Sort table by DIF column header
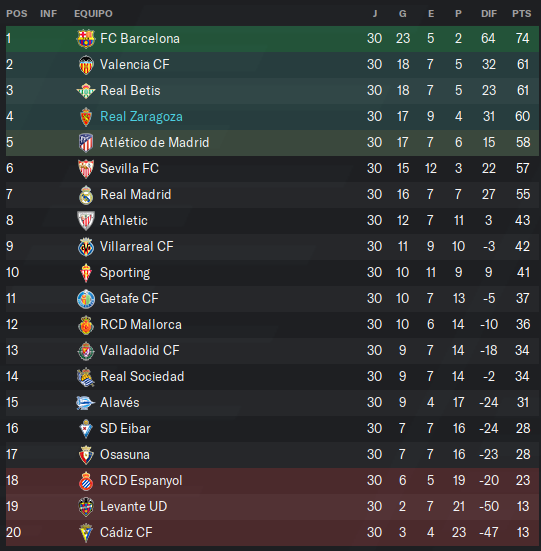541x551 pixels. (489, 14)
